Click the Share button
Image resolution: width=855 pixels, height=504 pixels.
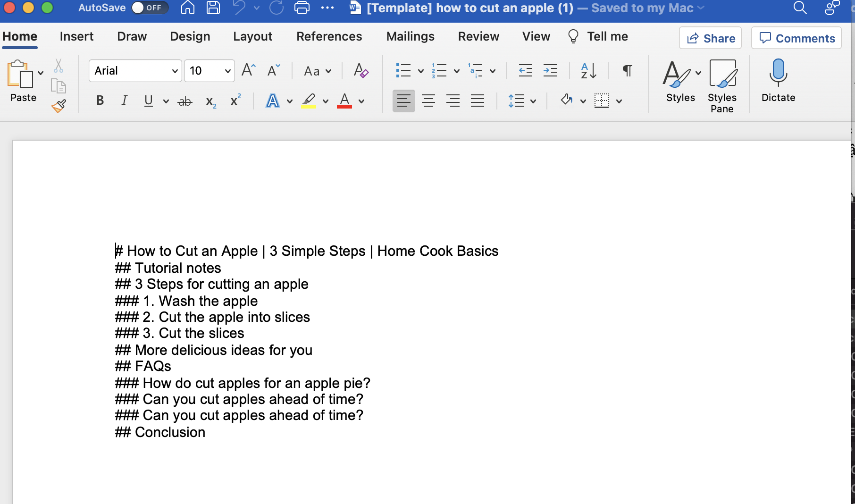coord(710,38)
